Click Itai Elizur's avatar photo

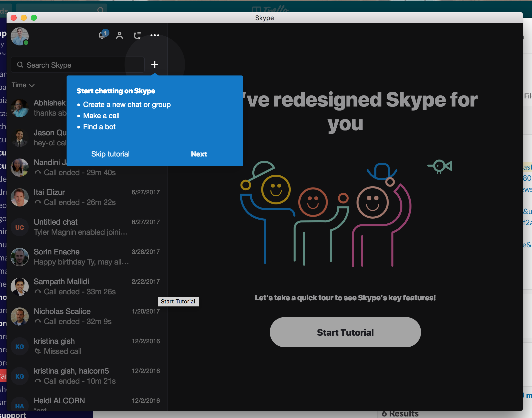point(20,197)
